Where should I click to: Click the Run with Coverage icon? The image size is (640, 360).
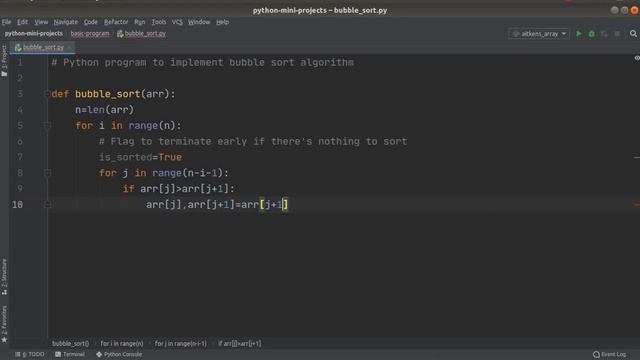coord(604,34)
